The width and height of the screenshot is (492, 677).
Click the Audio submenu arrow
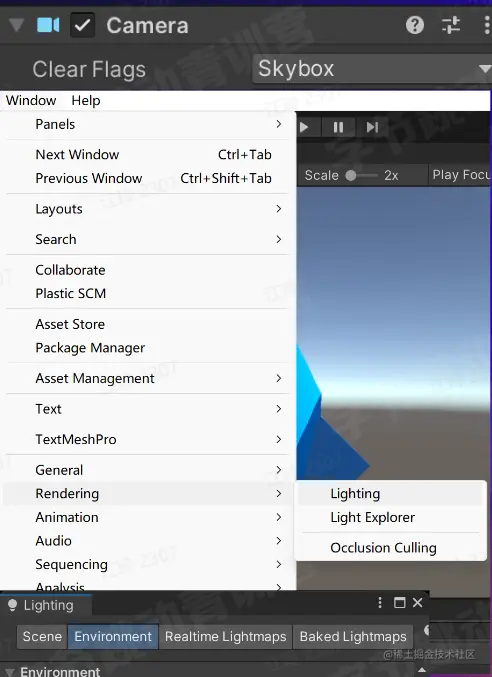[279, 541]
